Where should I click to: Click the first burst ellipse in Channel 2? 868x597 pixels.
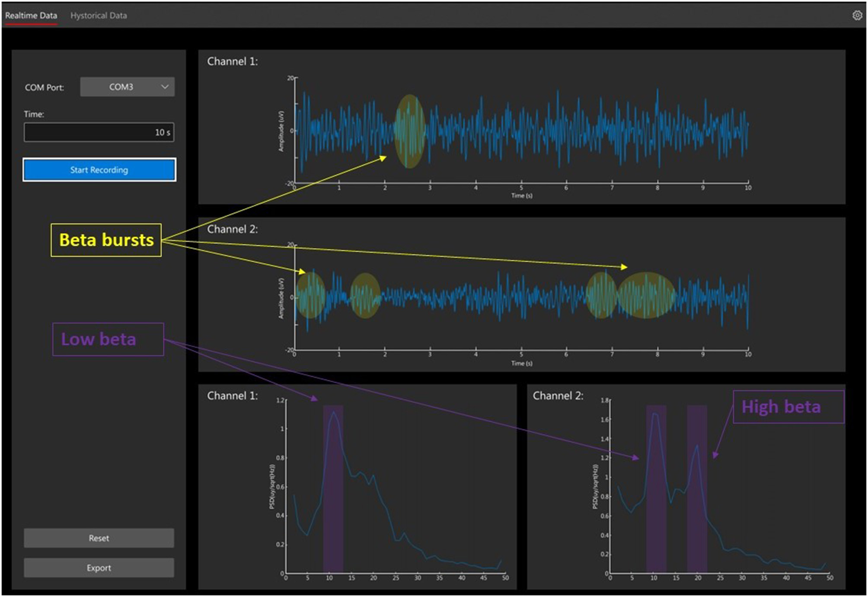click(x=310, y=294)
